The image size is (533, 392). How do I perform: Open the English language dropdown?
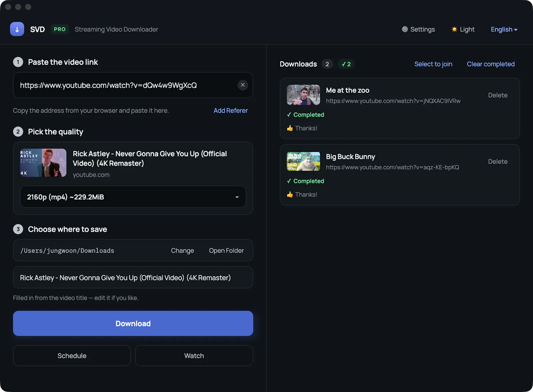click(x=504, y=29)
